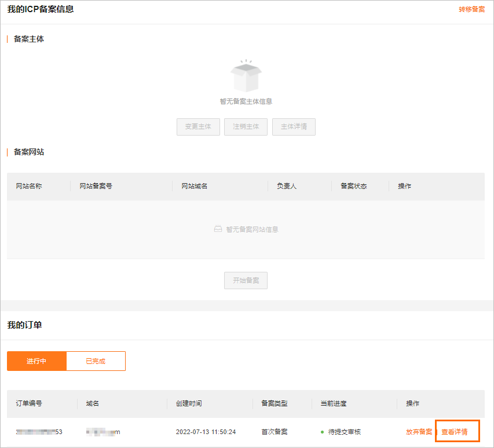Click the 变更主体 button
This screenshot has width=494, height=448.
click(x=198, y=126)
